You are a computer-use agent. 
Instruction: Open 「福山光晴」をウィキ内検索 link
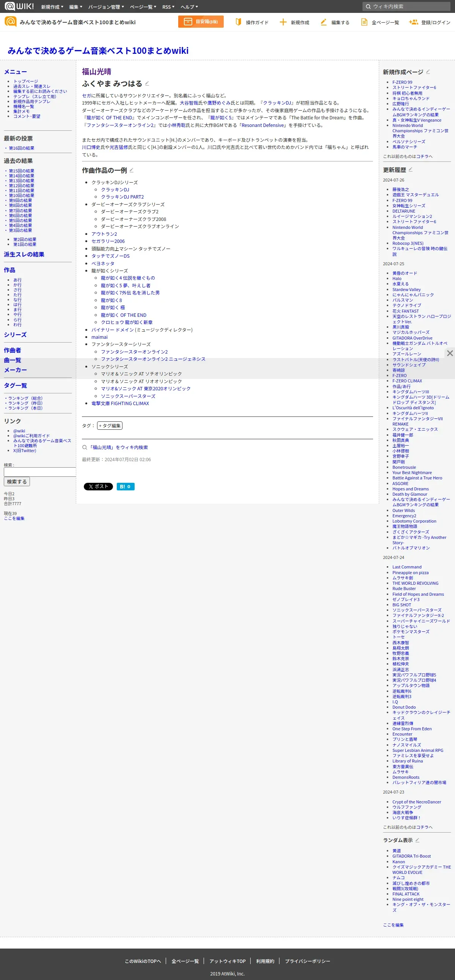click(118, 448)
